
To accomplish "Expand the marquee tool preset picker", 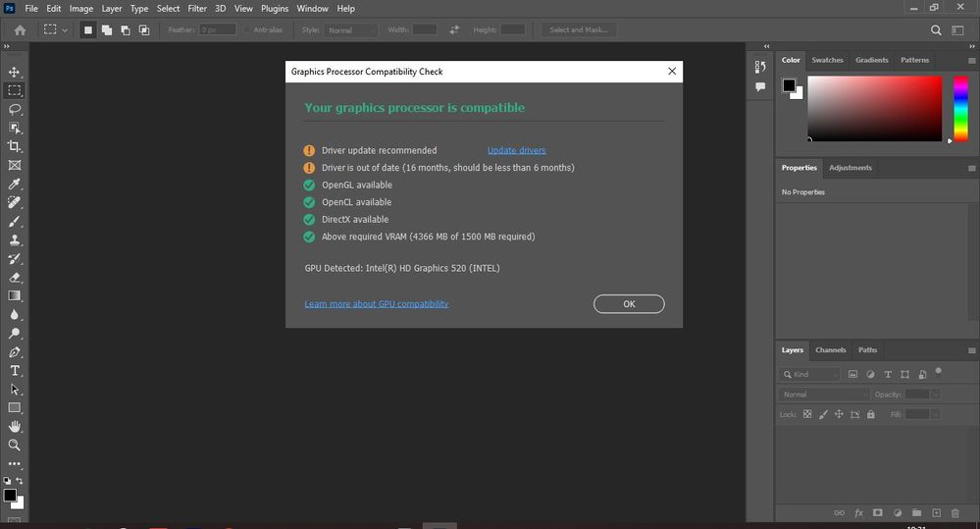I will point(55,29).
